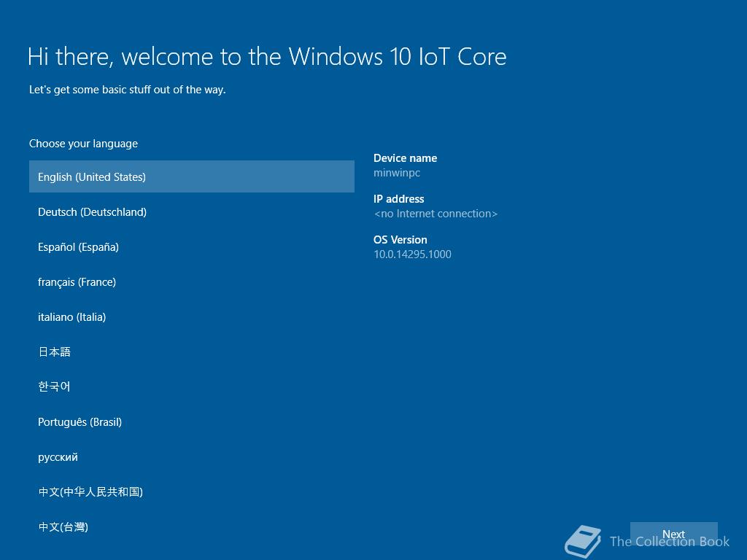This screenshot has width=747, height=560.
Task: Click the welcome to Windows 10 IoT Core title
Action: [267, 57]
